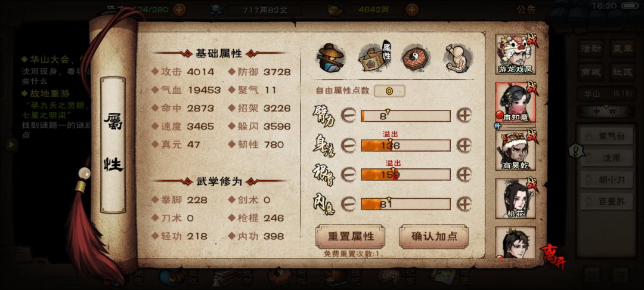
Task: Select the 南知意 character portrait
Action: click(x=516, y=102)
